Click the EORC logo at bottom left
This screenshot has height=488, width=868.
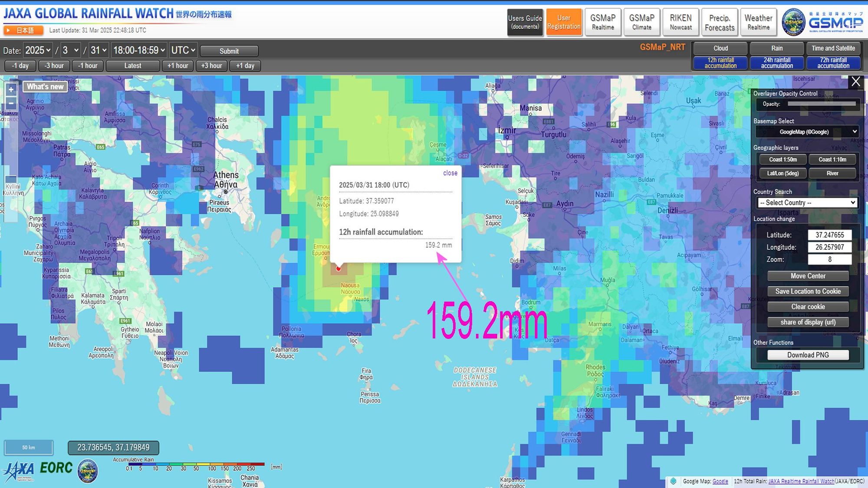56,468
